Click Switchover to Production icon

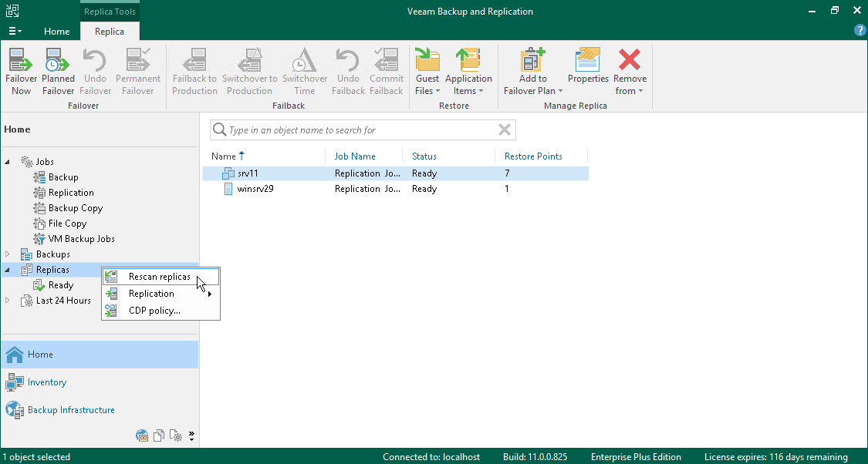click(250, 72)
